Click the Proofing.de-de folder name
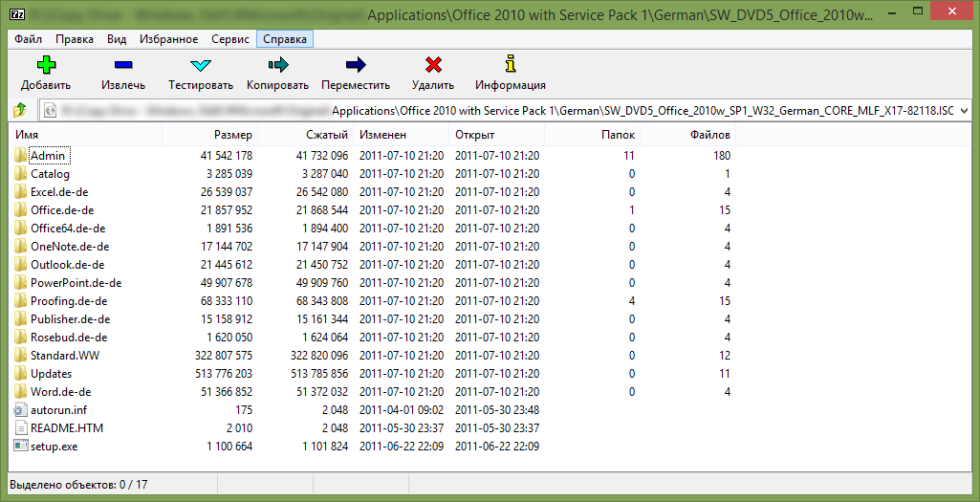Image resolution: width=980 pixels, height=502 pixels. (x=69, y=301)
